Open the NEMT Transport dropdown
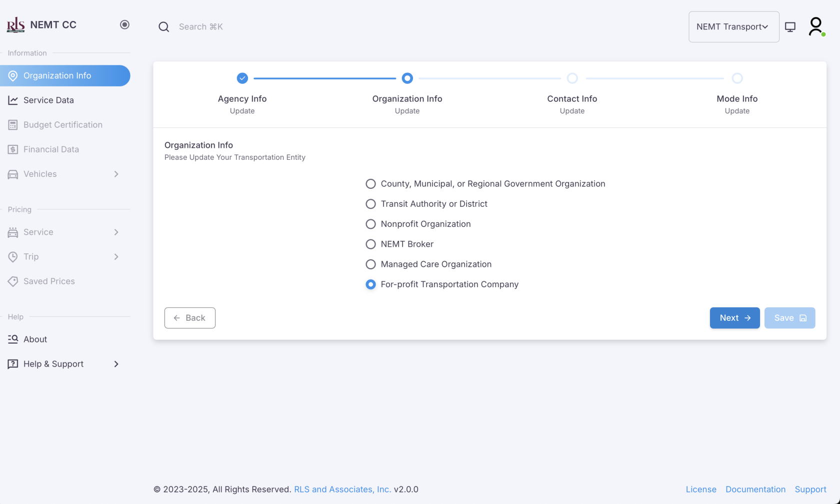This screenshot has width=840, height=504. 733,26
